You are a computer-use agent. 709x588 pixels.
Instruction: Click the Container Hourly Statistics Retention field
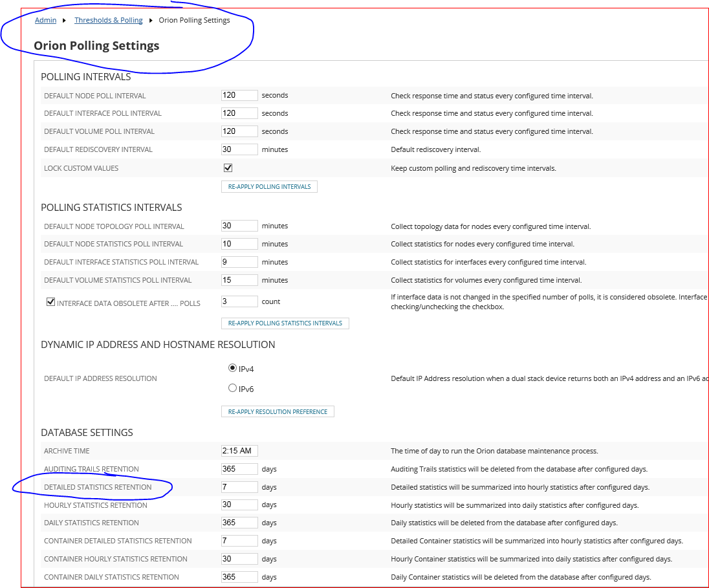239,559
